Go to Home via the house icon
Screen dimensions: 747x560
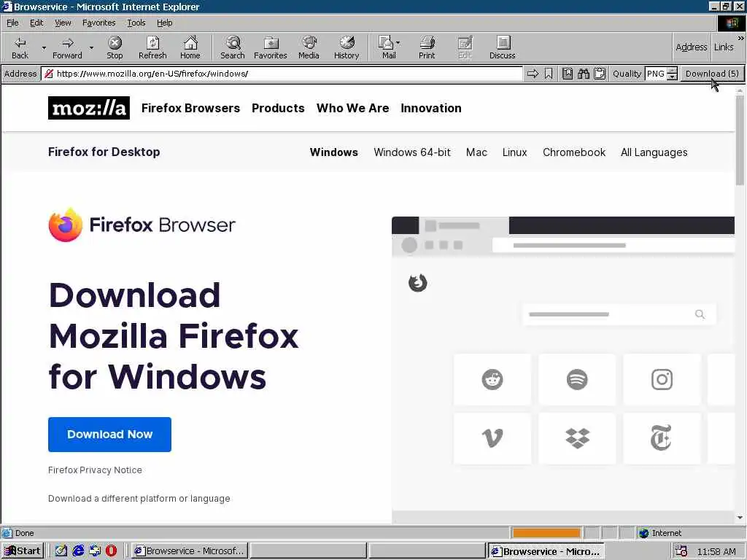pos(190,47)
